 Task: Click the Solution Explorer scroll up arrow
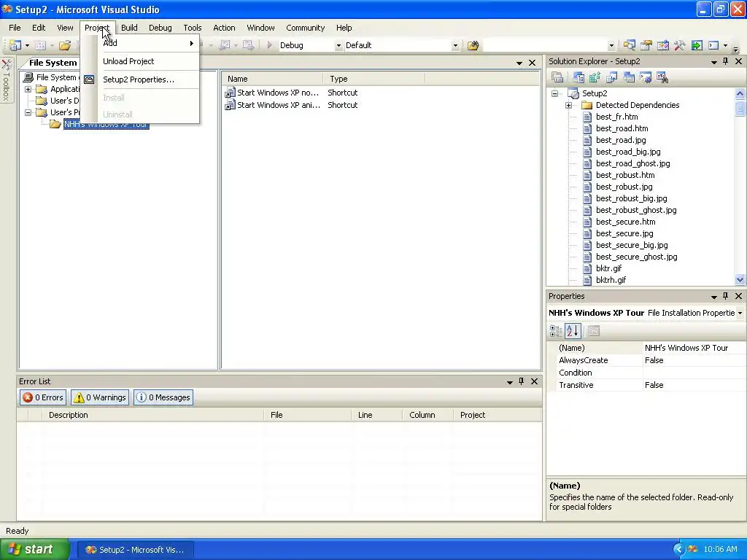740,93
